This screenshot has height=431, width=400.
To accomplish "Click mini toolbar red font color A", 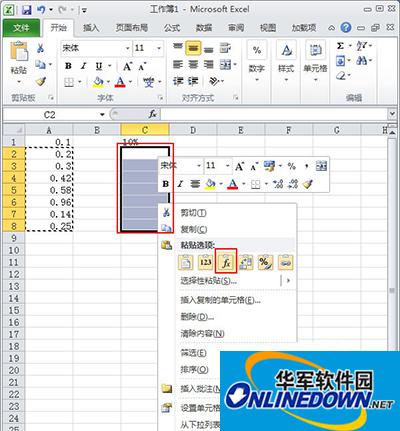I will (x=233, y=184).
